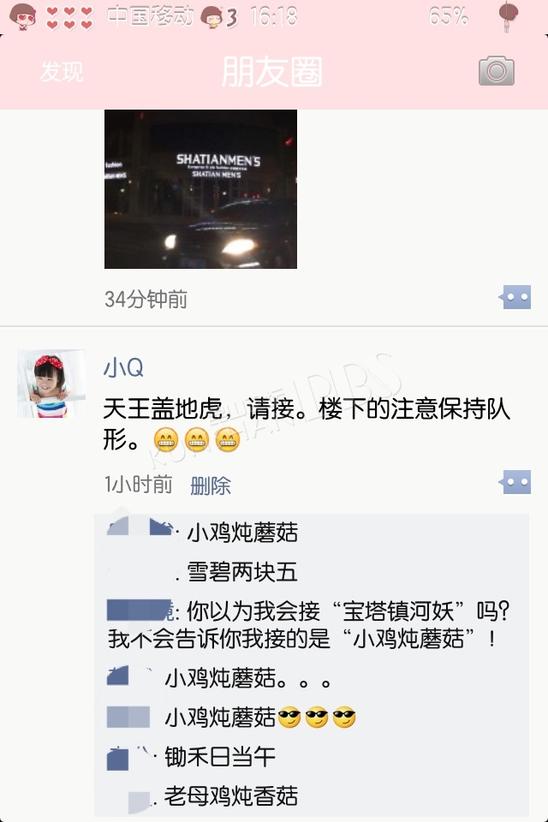Open the SHATIANMEN'S night photo
548x822 pixels.
tap(200, 189)
